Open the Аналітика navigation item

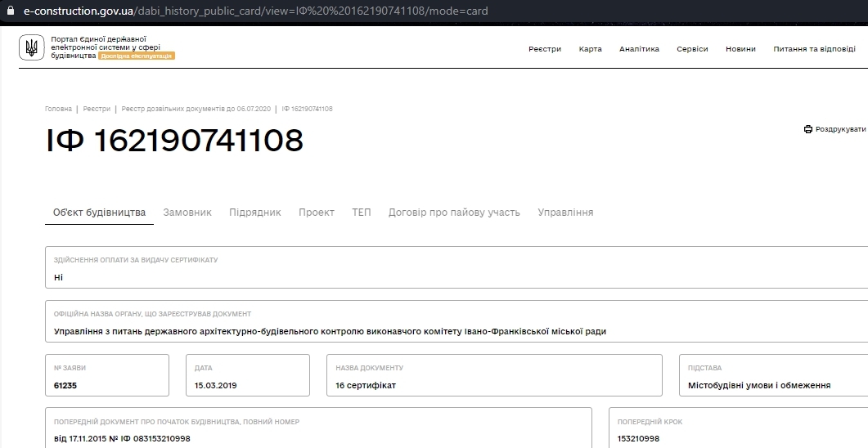pyautogui.click(x=640, y=49)
